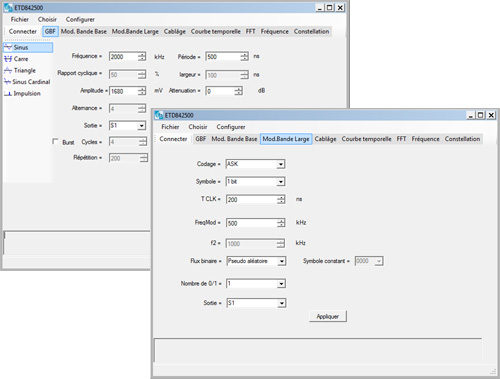The height and width of the screenshot is (379, 500).
Task: Select the Triangle waveform in back window
Action: click(20, 70)
